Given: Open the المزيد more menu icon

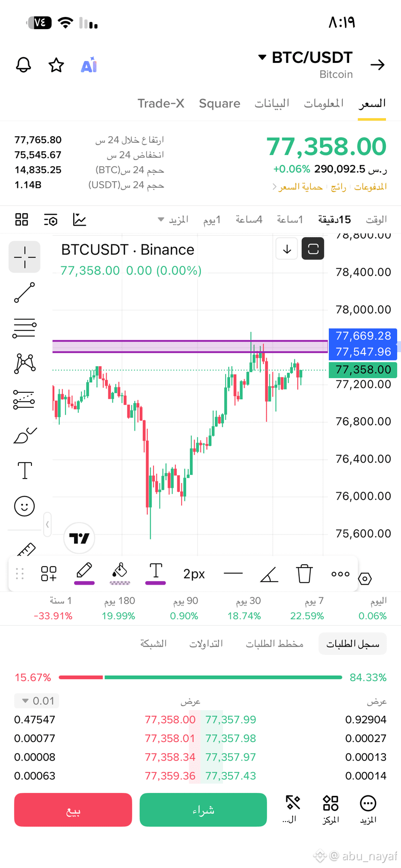Looking at the screenshot, I should 368,809.
